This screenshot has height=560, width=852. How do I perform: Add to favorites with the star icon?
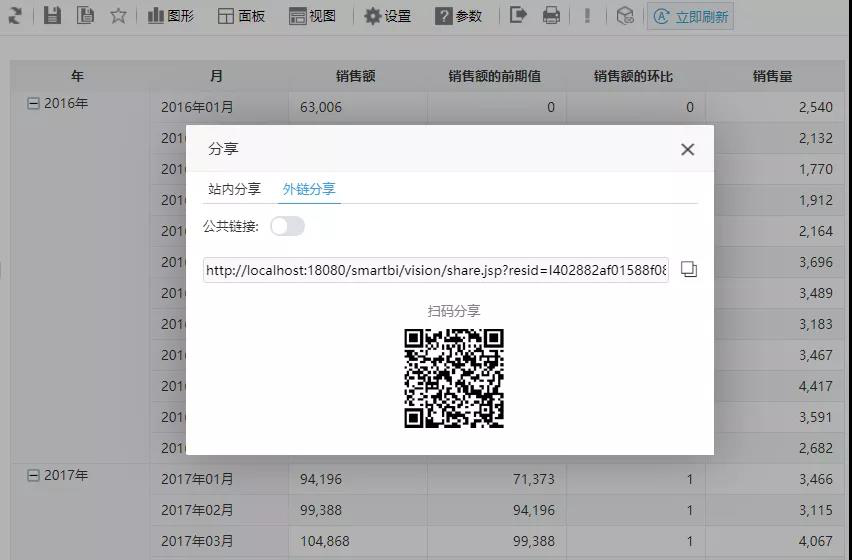click(x=118, y=16)
